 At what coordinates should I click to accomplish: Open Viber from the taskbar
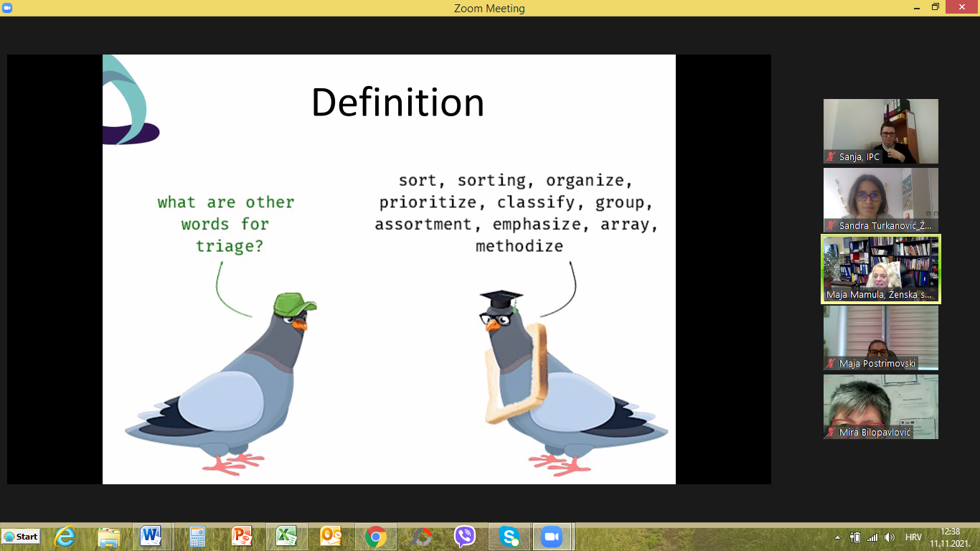[465, 537]
